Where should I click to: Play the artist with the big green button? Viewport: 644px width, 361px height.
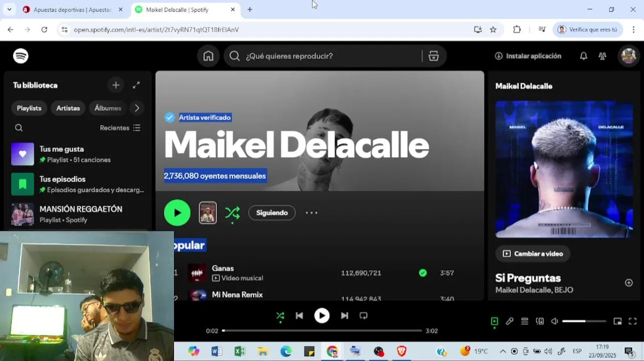177,213
